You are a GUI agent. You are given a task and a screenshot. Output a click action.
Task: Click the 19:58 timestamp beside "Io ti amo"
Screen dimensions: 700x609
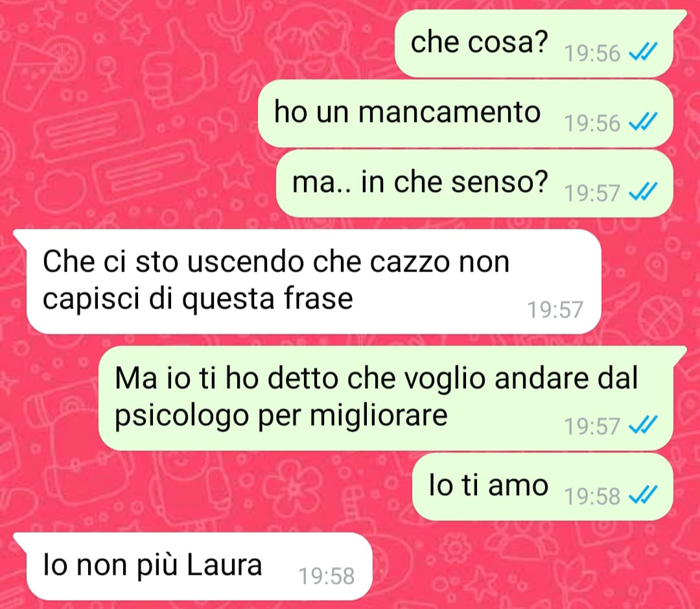click(592, 496)
